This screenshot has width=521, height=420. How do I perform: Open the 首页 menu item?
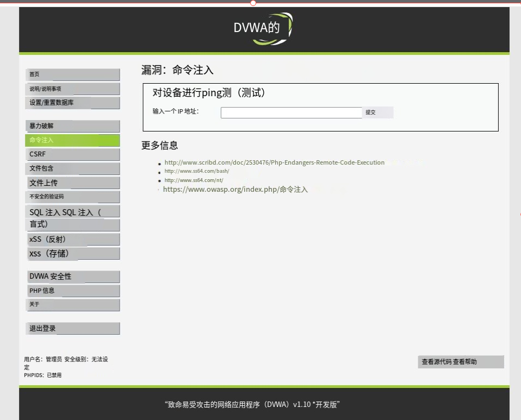pyautogui.click(x=72, y=74)
